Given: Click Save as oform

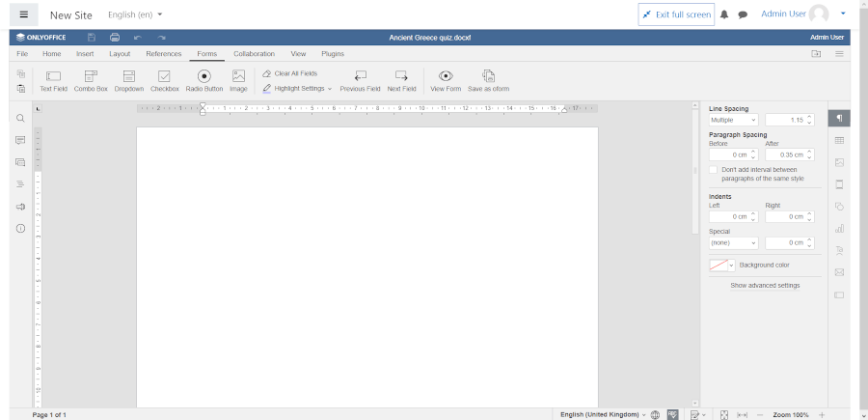Looking at the screenshot, I should coord(488,81).
